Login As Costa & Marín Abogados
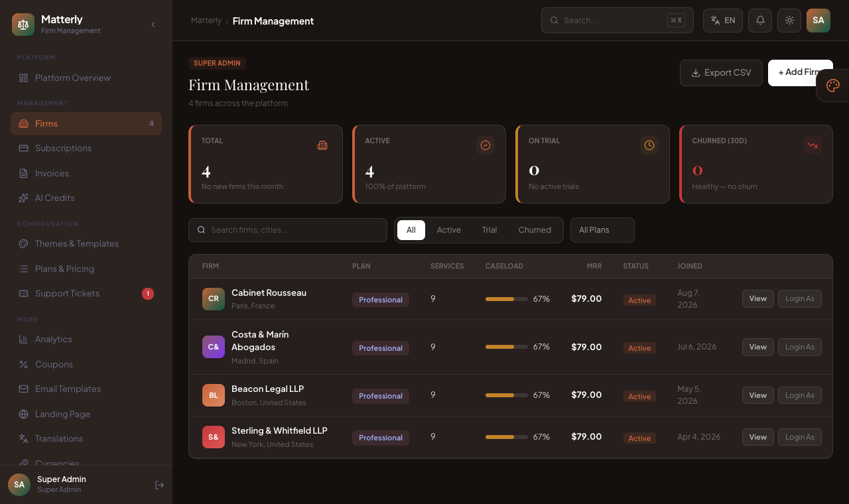 800,347
